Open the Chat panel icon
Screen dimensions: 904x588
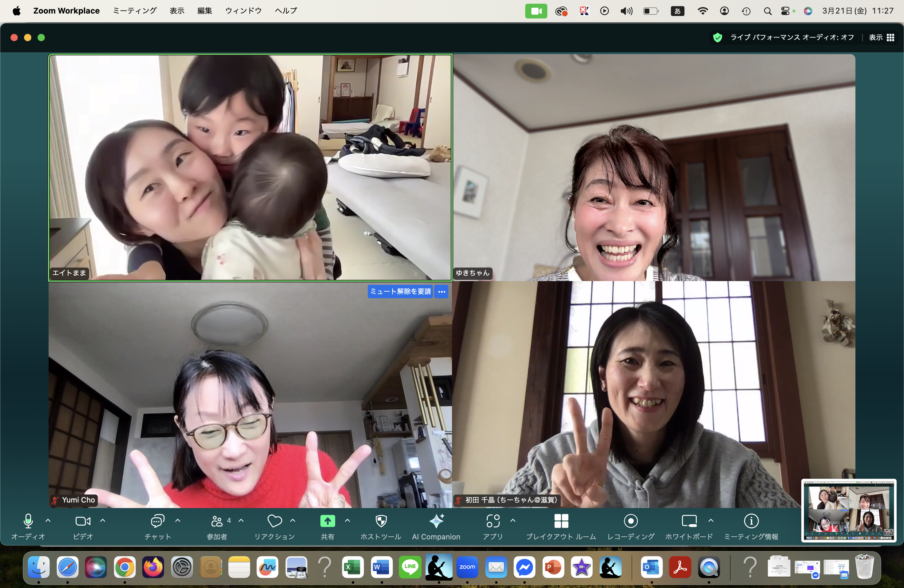coord(157,521)
